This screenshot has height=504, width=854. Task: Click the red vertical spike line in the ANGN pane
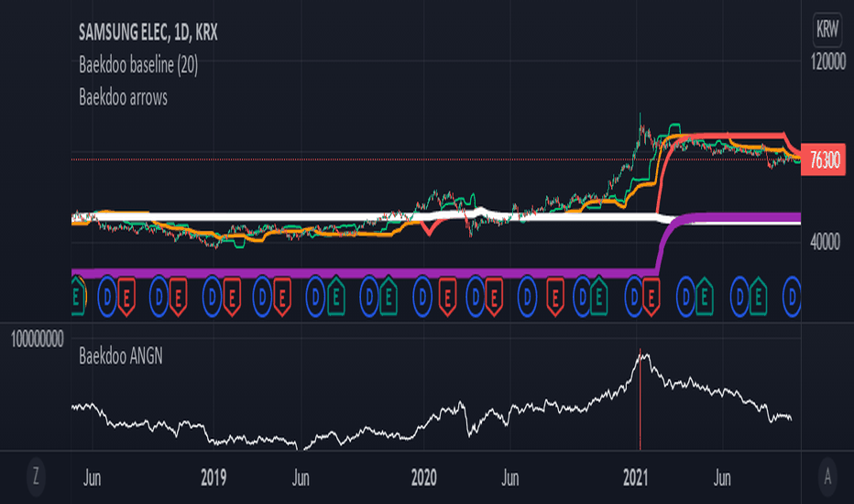coord(640,400)
